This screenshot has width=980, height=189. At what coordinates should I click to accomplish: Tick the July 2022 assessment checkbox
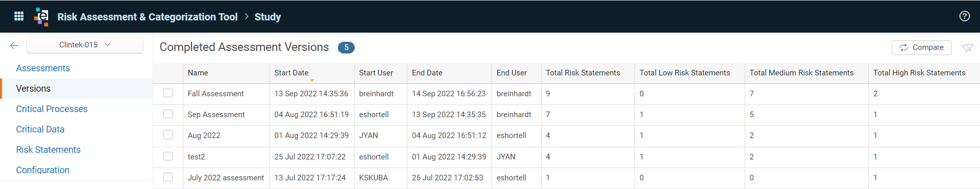pos(168,177)
